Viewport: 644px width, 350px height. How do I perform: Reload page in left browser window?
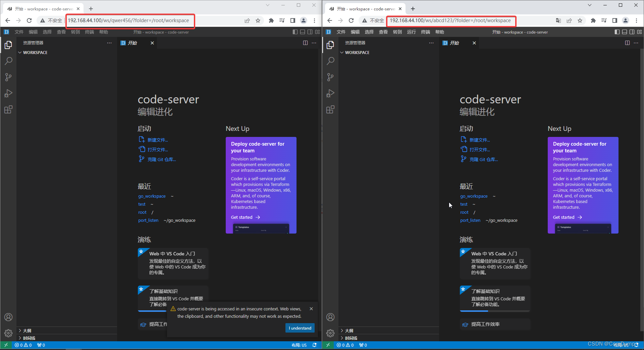[x=29, y=20]
